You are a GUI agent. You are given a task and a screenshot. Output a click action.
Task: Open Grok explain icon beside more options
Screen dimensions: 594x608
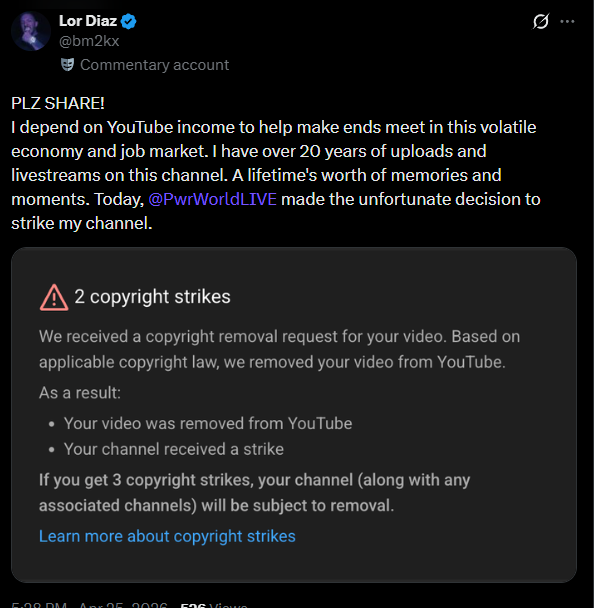540,21
